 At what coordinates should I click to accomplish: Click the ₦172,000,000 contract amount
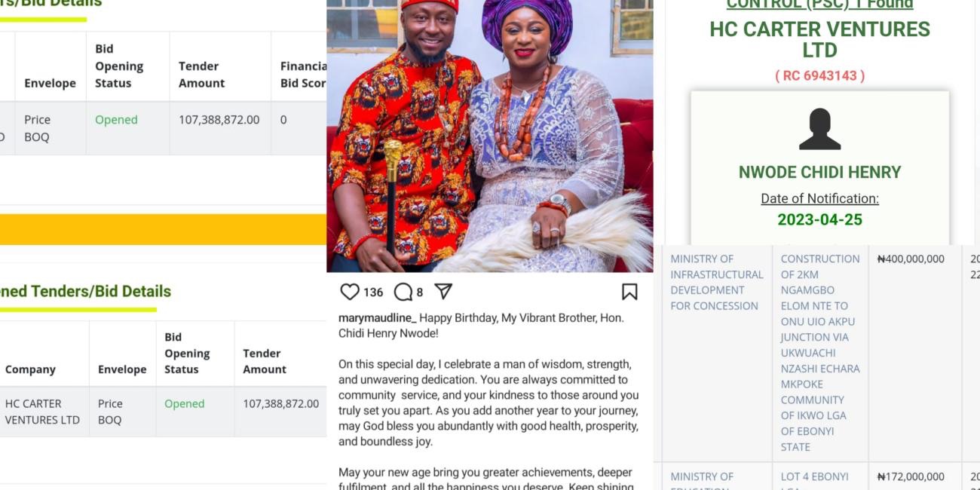click(x=911, y=476)
